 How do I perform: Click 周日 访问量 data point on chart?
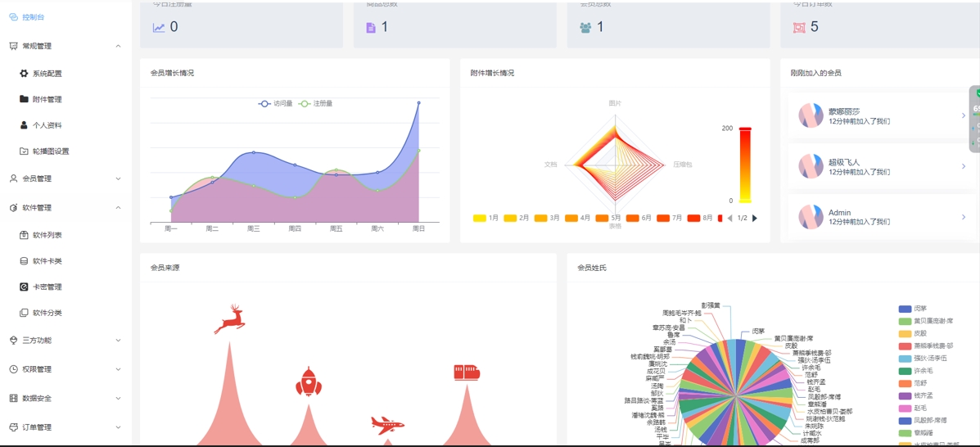[418, 102]
